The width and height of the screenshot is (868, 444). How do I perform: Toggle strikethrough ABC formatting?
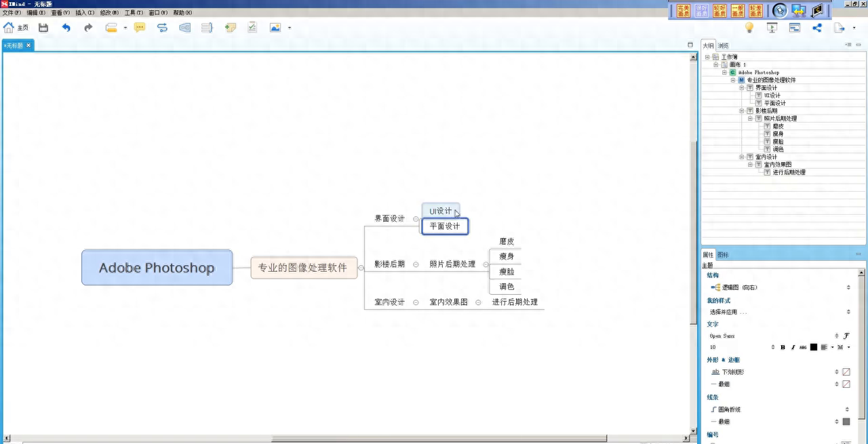point(803,347)
